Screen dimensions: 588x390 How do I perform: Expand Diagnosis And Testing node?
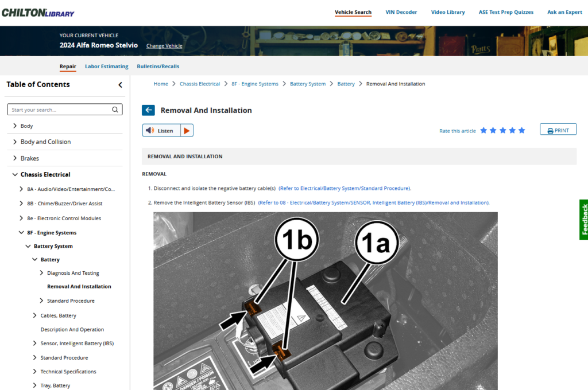41,273
